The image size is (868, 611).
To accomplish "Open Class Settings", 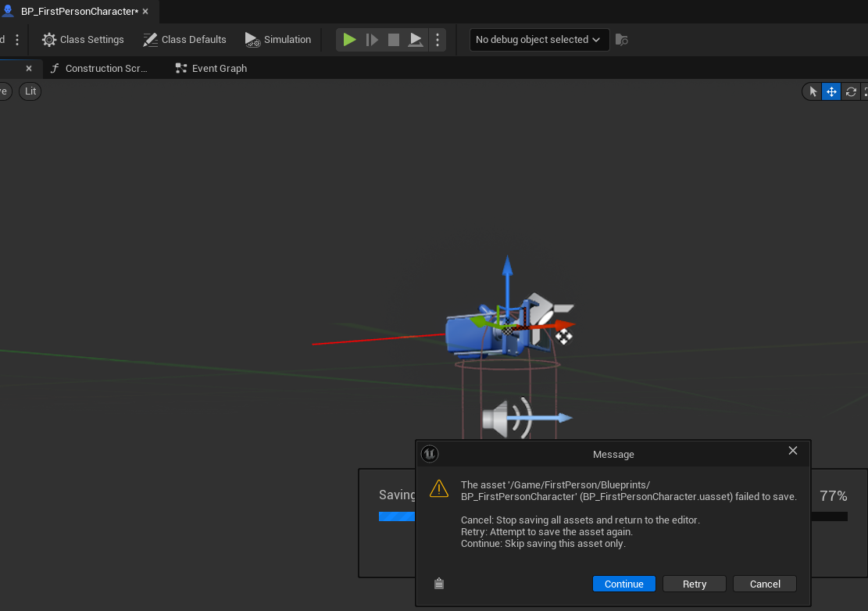I will pyautogui.click(x=83, y=40).
